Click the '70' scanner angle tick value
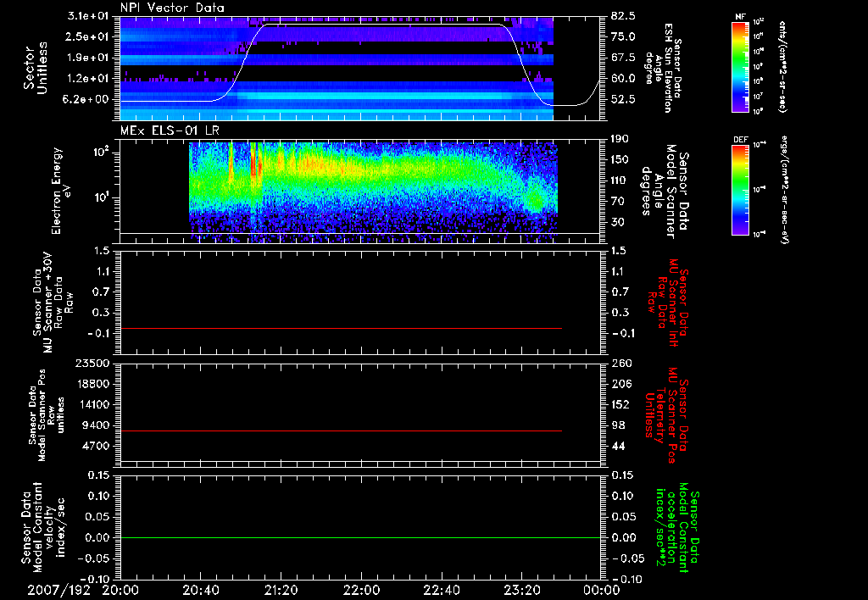This screenshot has width=868, height=600. tap(618, 201)
